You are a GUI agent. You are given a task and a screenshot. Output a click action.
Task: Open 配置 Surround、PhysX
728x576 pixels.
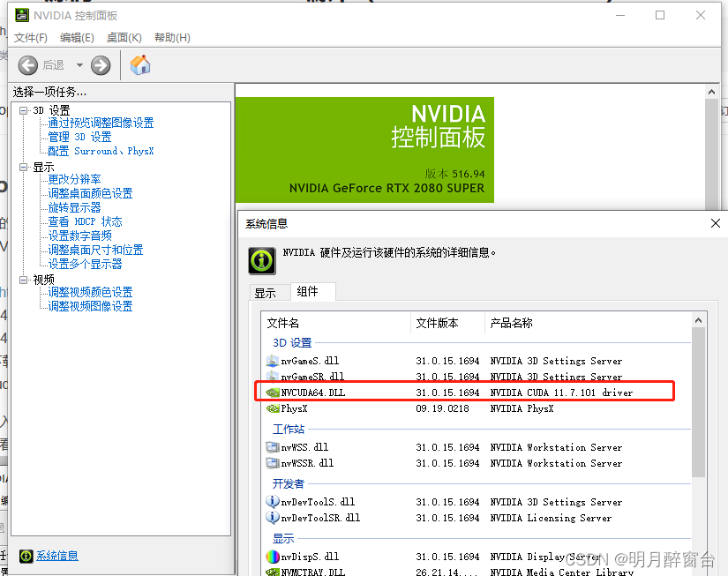pyautogui.click(x=101, y=152)
